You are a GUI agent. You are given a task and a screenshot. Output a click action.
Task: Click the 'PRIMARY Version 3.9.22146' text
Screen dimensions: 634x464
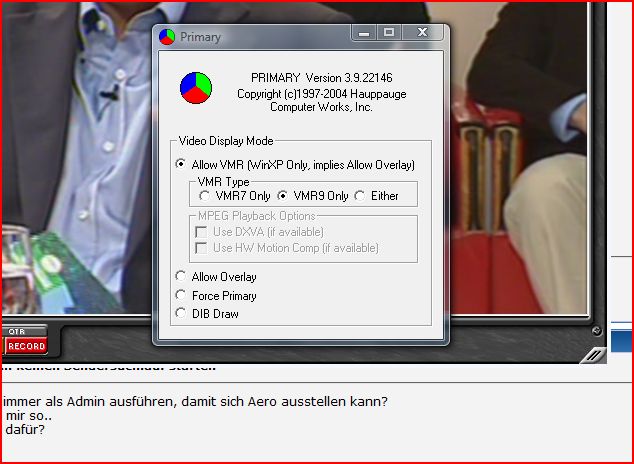pos(321,78)
